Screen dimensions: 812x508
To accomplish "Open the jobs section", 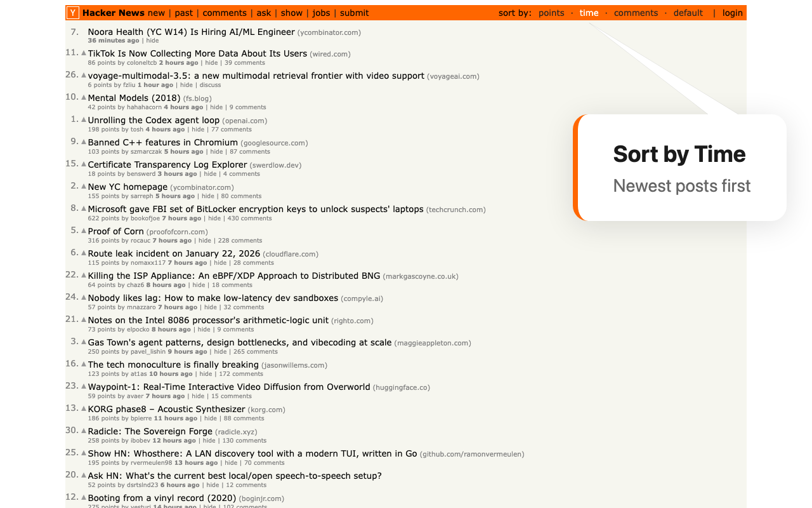I will 322,13.
